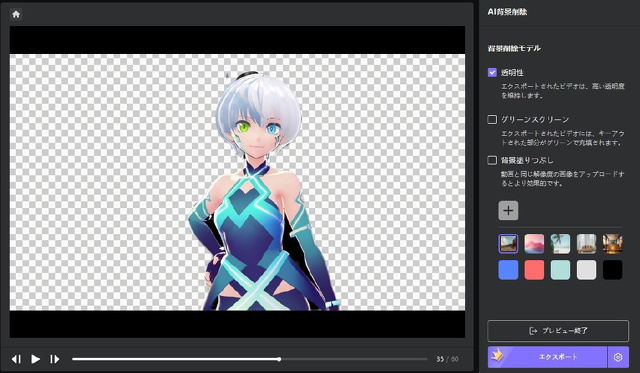Click the AI背景削除 panel title

pos(507,12)
